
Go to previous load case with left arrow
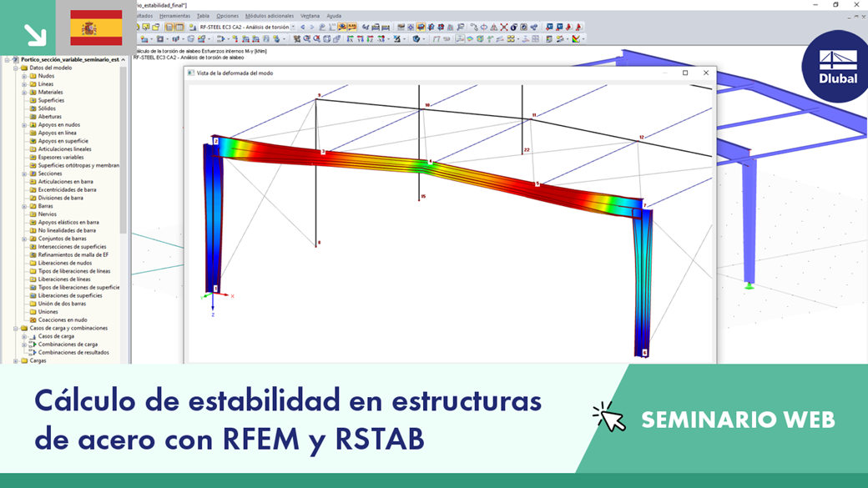click(302, 27)
